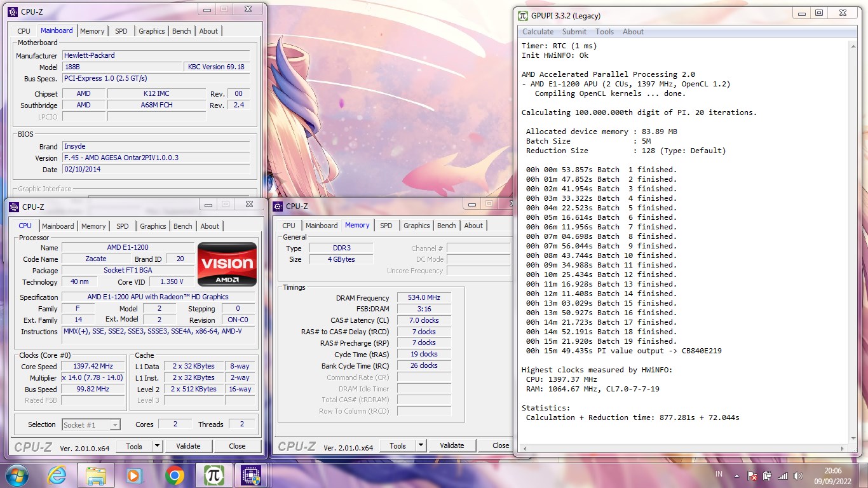Click Manufacturer field Hewlett-Packard
Image resolution: width=868 pixels, height=488 pixels.
coord(156,56)
